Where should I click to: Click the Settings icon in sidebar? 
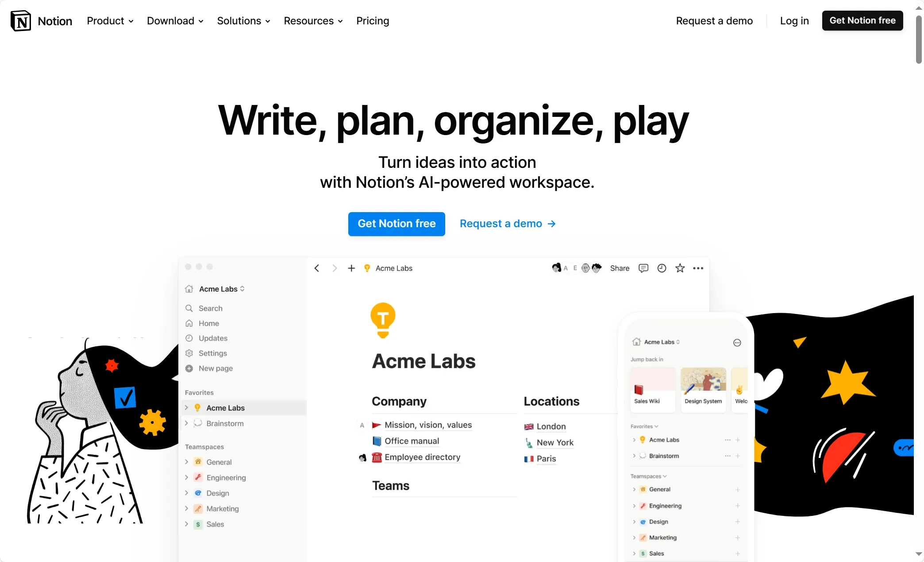pos(189,353)
